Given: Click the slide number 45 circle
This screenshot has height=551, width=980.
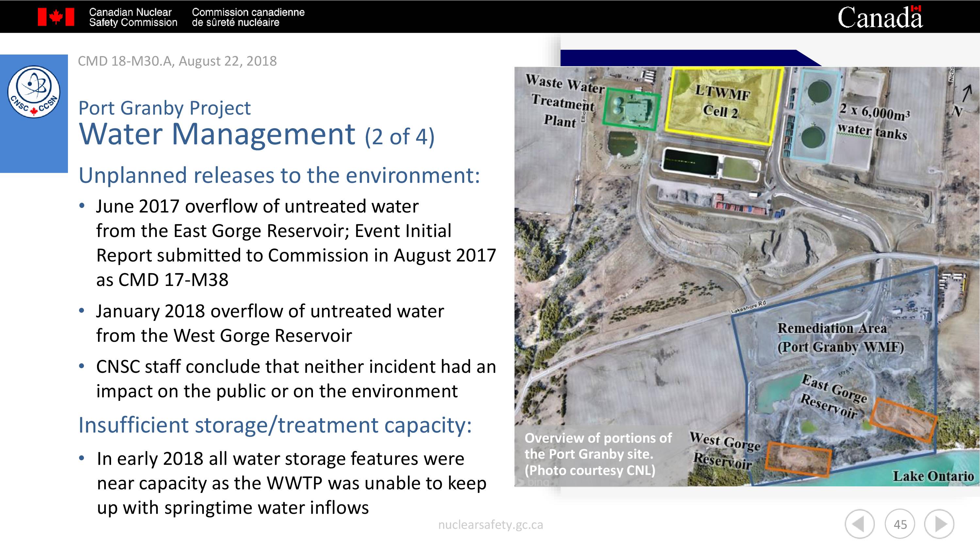Looking at the screenshot, I should pos(900,524).
